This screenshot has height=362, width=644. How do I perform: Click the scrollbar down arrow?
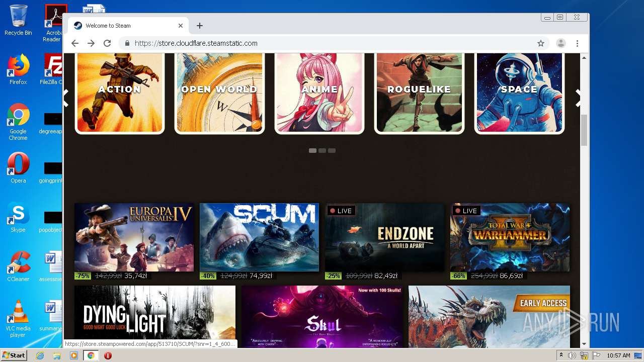[x=584, y=344]
